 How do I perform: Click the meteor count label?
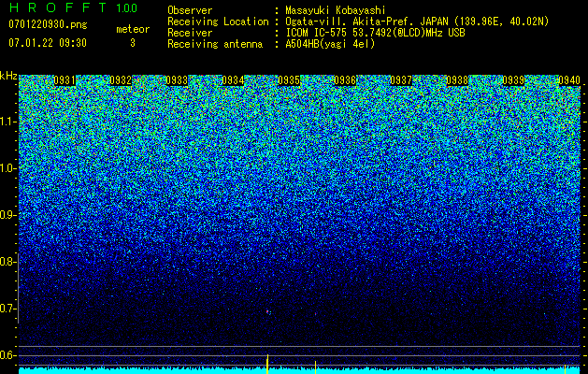click(133, 29)
